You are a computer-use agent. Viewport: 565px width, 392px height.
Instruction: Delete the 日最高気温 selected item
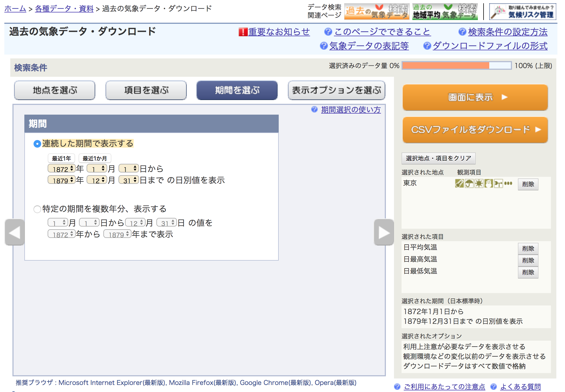point(528,260)
